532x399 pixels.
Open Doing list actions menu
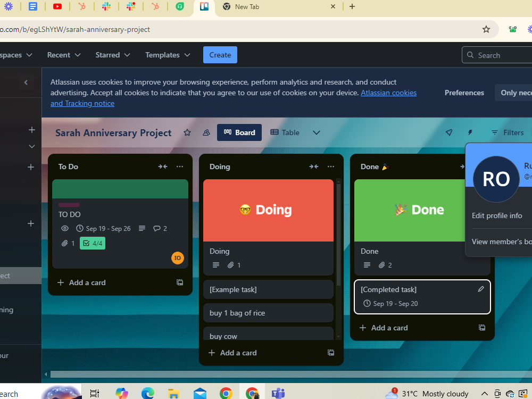pyautogui.click(x=331, y=167)
